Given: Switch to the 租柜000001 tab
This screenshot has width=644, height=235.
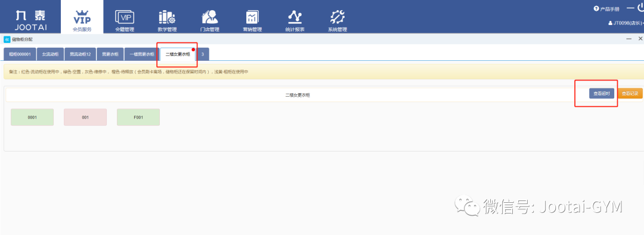Looking at the screenshot, I should point(20,54).
